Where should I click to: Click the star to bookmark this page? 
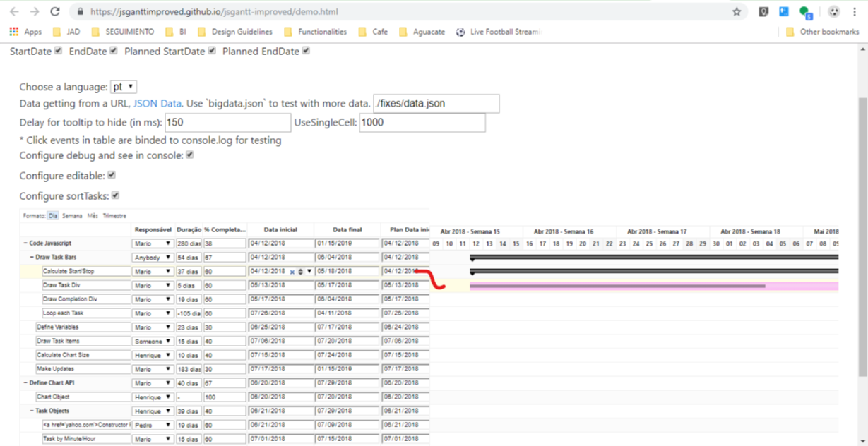(737, 12)
